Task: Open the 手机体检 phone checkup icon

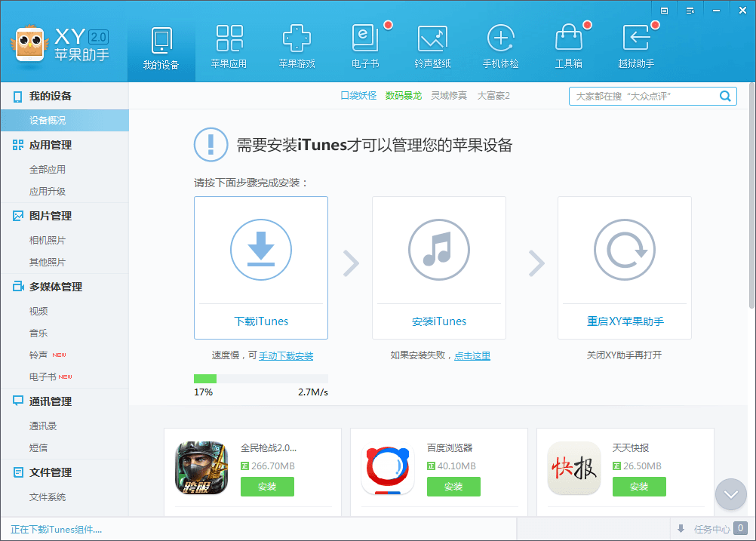Action: (x=500, y=46)
